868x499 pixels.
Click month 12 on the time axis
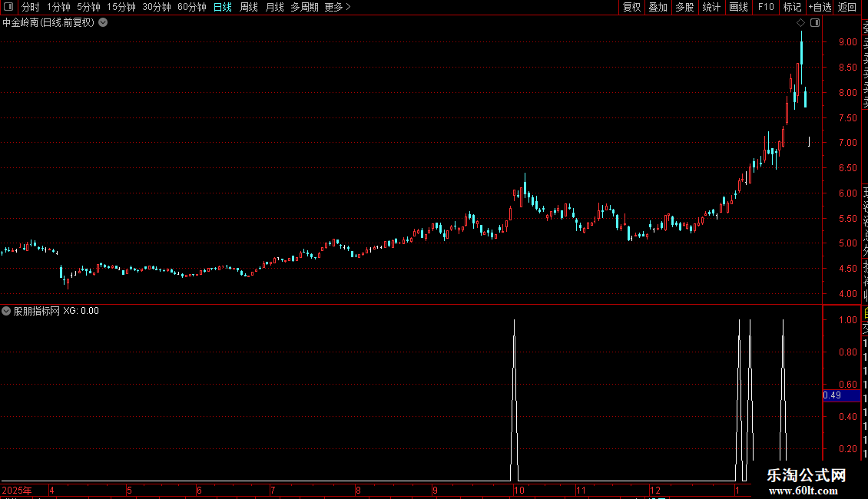pyautogui.click(x=655, y=490)
